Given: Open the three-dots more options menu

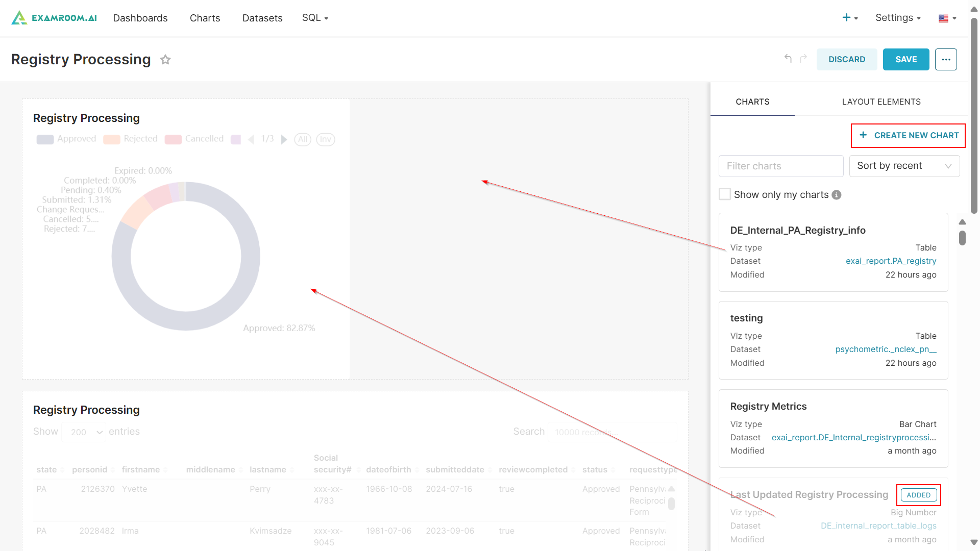Looking at the screenshot, I should [x=946, y=60].
